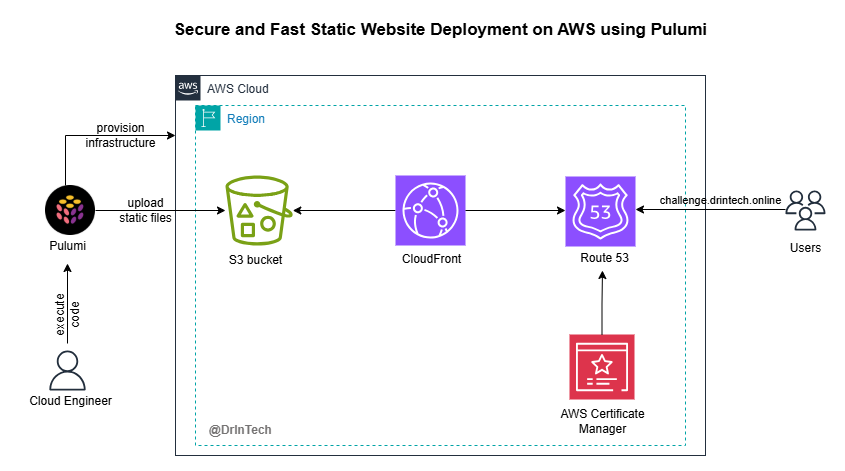Select 'challenge.drintech.online' domain label

click(721, 200)
